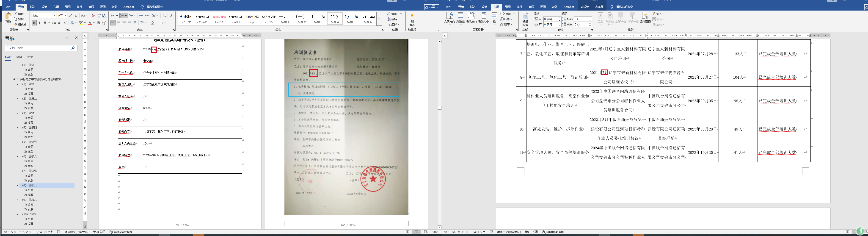Switch navigation pane to Results (结果) tab

point(30,57)
